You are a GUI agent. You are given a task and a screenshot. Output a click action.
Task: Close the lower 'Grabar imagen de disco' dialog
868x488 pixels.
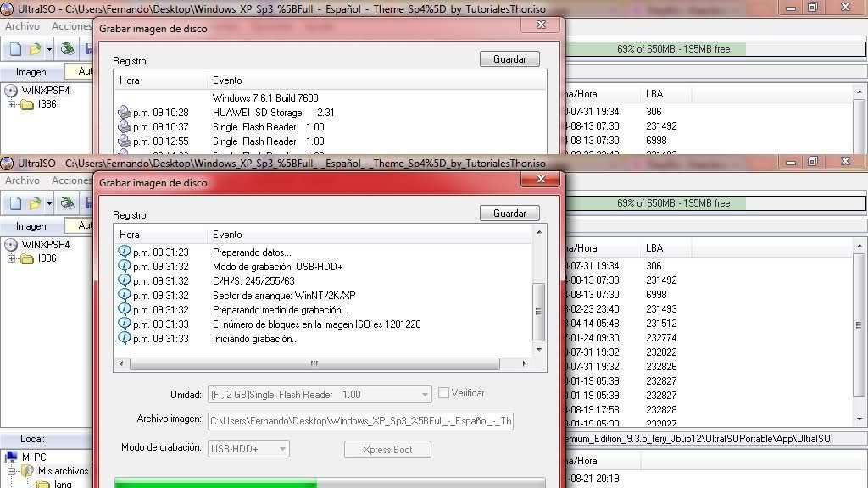coord(541,179)
